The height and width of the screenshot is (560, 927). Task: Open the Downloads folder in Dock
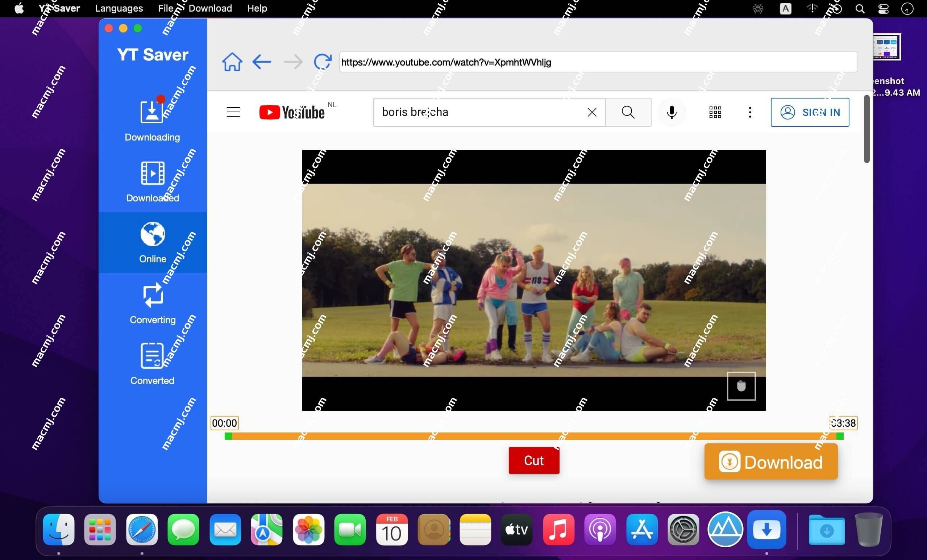click(827, 530)
